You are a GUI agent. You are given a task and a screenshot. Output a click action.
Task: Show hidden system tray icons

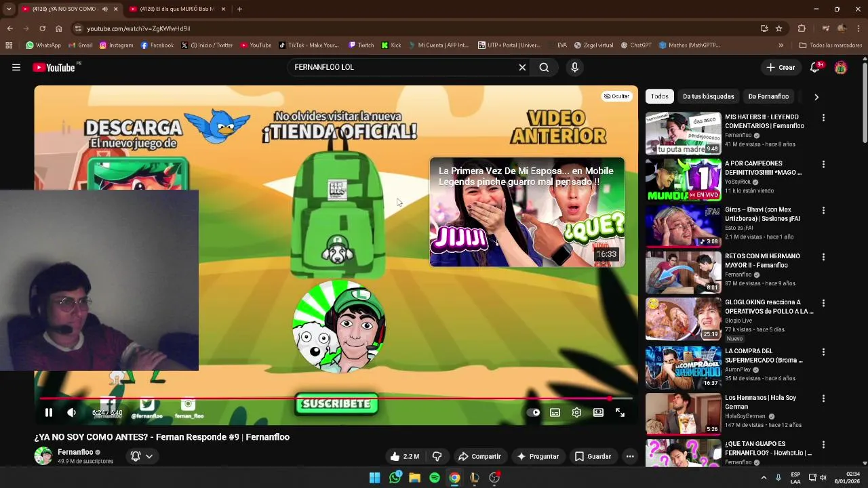(x=764, y=478)
